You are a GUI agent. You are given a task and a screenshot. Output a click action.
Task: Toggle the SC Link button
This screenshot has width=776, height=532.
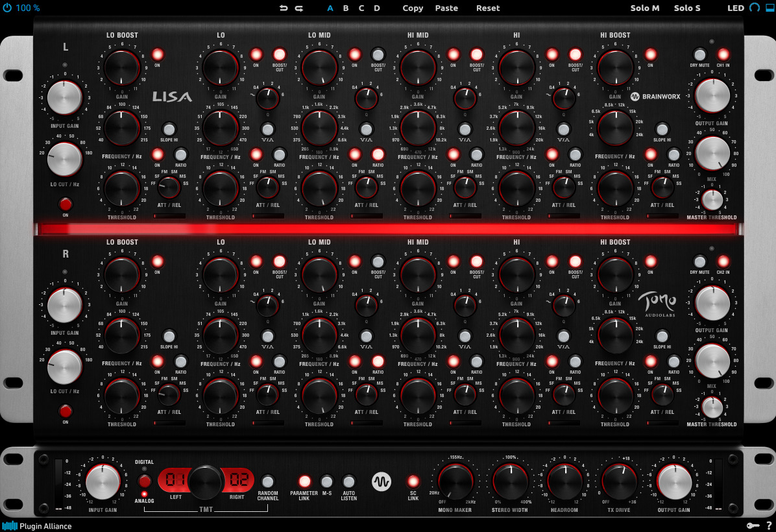(413, 481)
